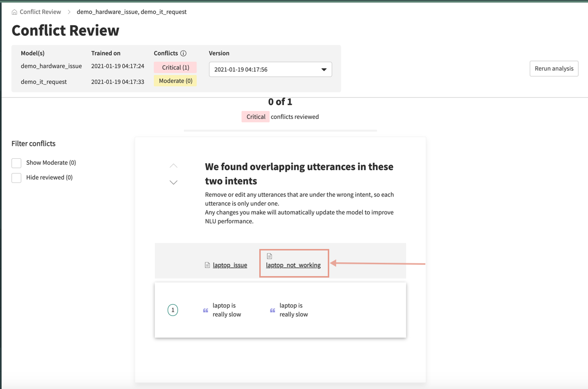This screenshot has height=389, width=588.
Task: Click the demo_hardware_issue model name
Action: pyautogui.click(x=51, y=66)
